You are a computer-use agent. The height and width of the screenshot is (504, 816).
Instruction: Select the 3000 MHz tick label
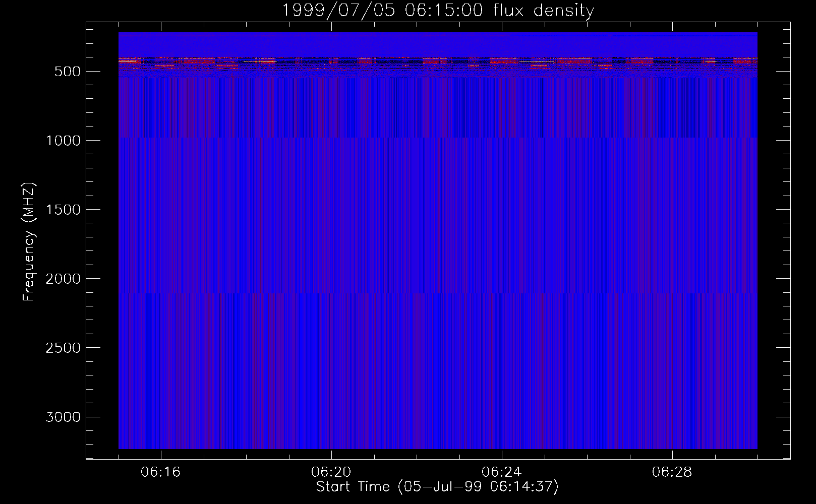(x=63, y=417)
